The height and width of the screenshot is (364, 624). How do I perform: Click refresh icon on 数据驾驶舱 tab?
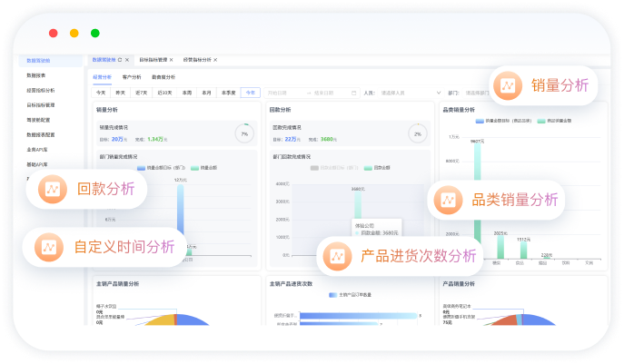120,60
